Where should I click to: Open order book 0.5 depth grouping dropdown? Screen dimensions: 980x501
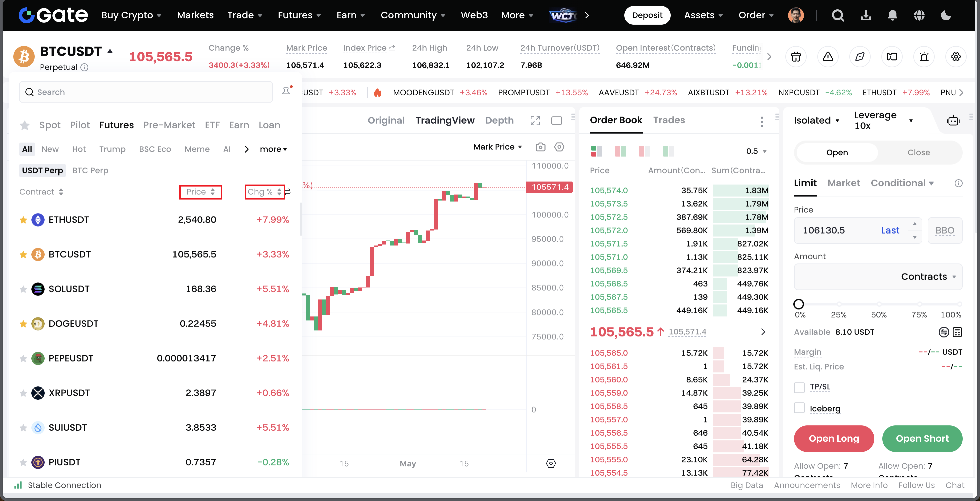tap(756, 151)
